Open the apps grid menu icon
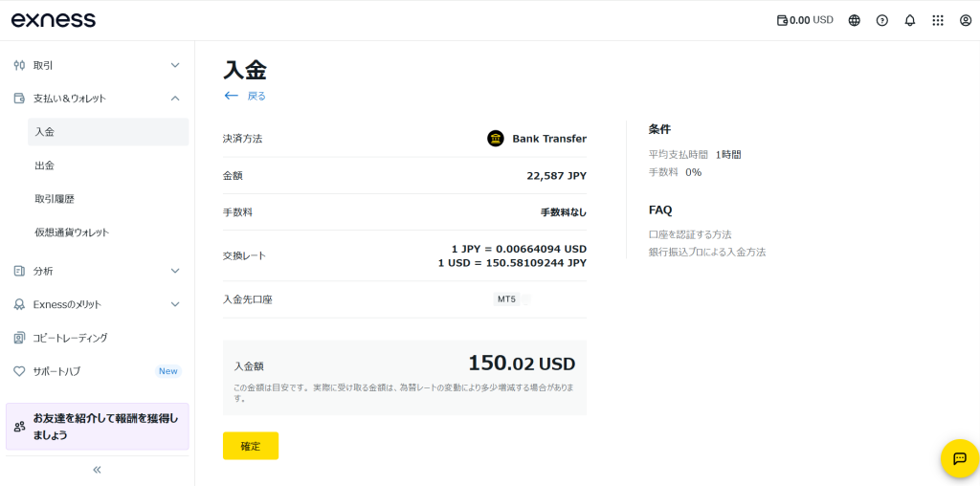This screenshot has height=486, width=980. pyautogui.click(x=938, y=20)
